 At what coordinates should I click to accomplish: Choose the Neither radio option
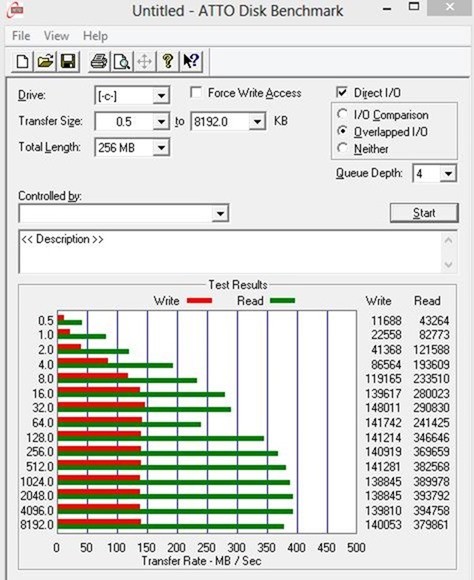tap(342, 148)
